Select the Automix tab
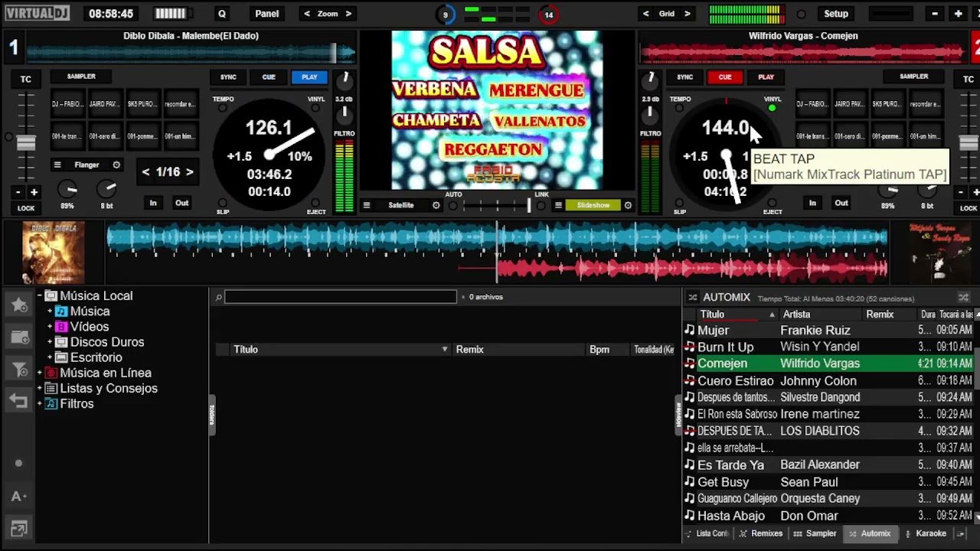Screen dimensions: 980x551 pos(870,533)
